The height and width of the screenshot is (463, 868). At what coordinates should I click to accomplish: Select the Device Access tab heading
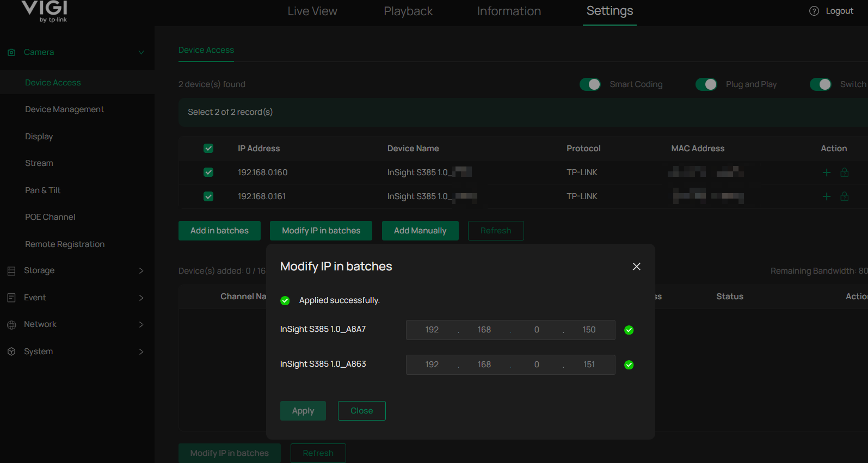point(206,50)
